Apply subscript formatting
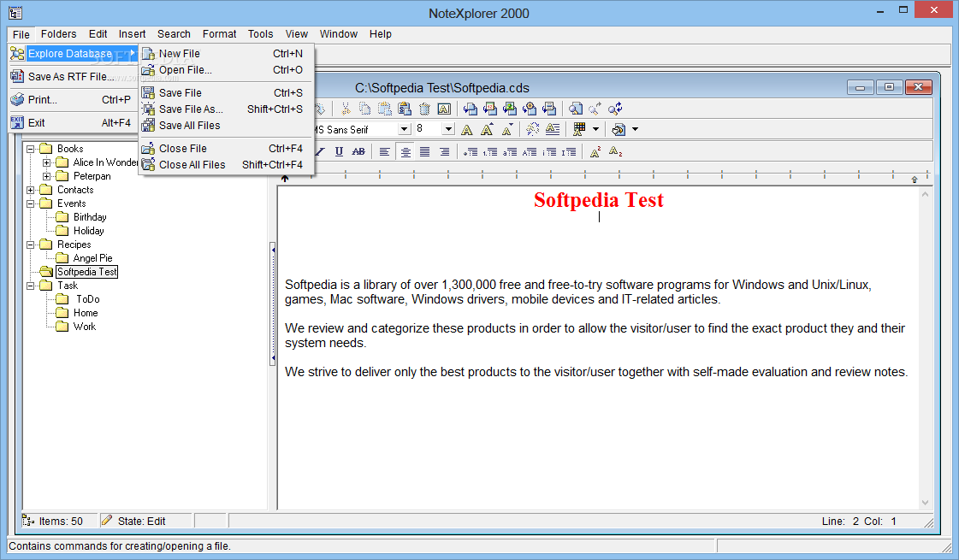The height and width of the screenshot is (560, 959). (615, 151)
